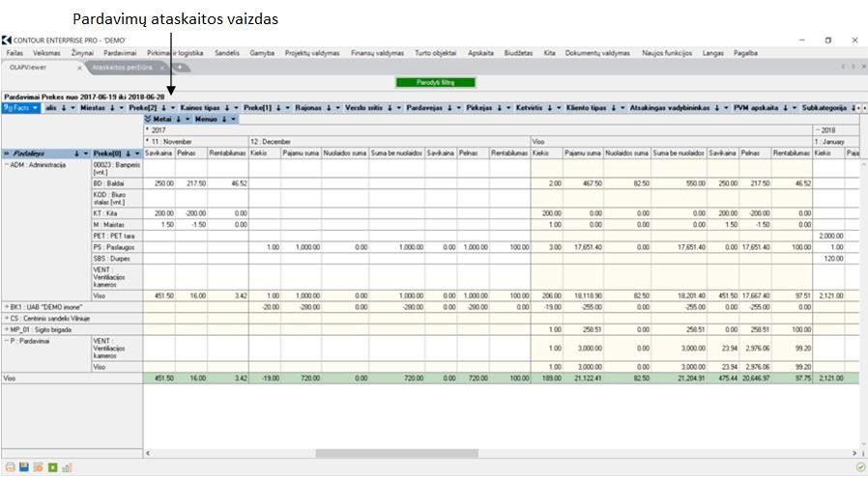868x477 pixels.
Task: Click the Miestas sort arrow
Action: [112, 108]
